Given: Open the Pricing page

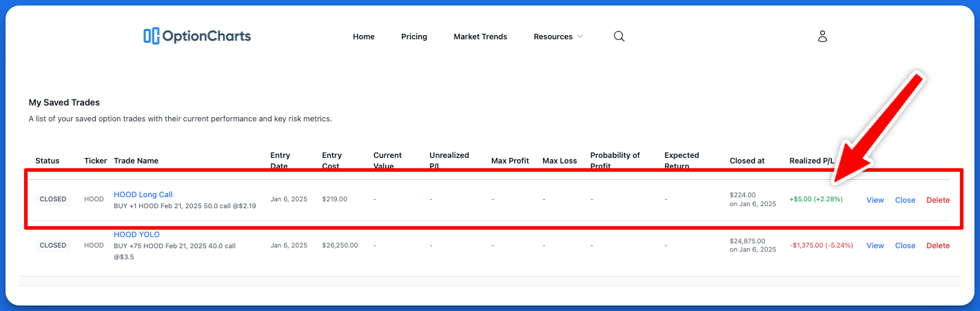Looking at the screenshot, I should coord(414,37).
